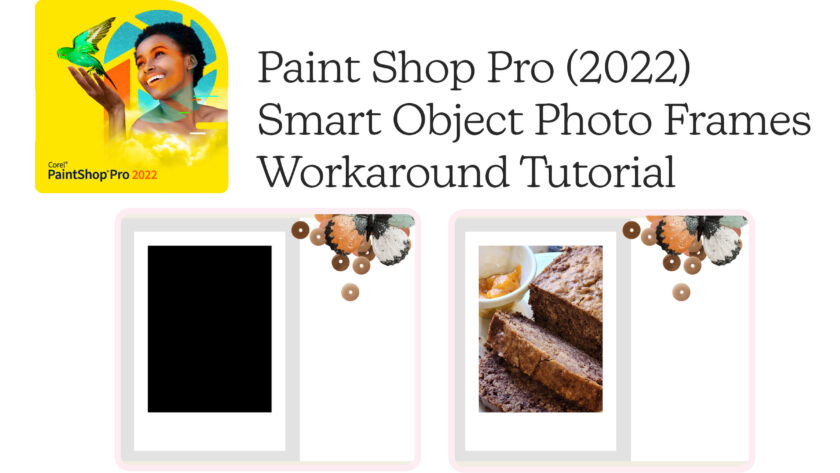Viewport: 840px width, 473px height.
Task: Click the butterfly on the right frame
Action: [x=713, y=239]
